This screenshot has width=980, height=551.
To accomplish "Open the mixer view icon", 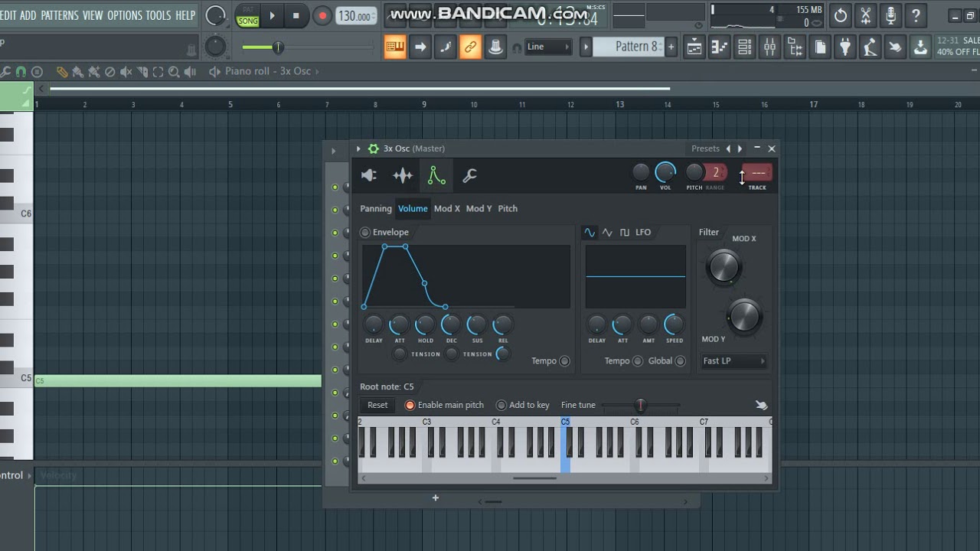I will 769,47.
